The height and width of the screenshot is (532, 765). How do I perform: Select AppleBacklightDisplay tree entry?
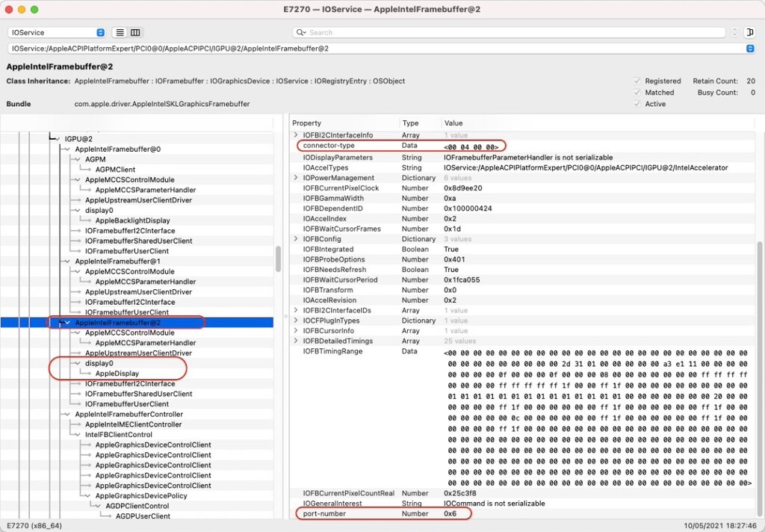click(132, 220)
